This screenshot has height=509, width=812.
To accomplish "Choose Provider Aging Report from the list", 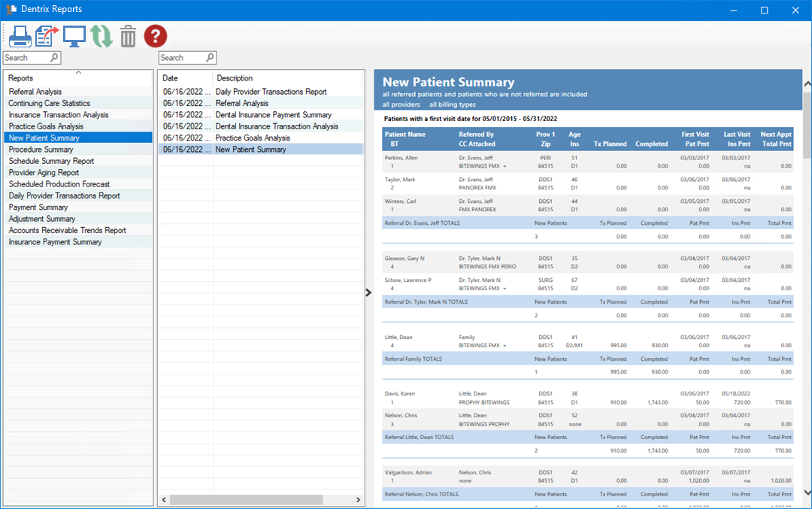I will 44,173.
